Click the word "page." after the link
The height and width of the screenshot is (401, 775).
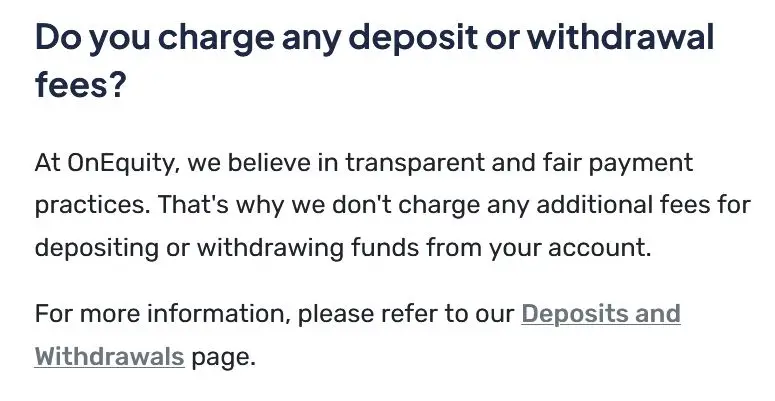pyautogui.click(x=224, y=356)
